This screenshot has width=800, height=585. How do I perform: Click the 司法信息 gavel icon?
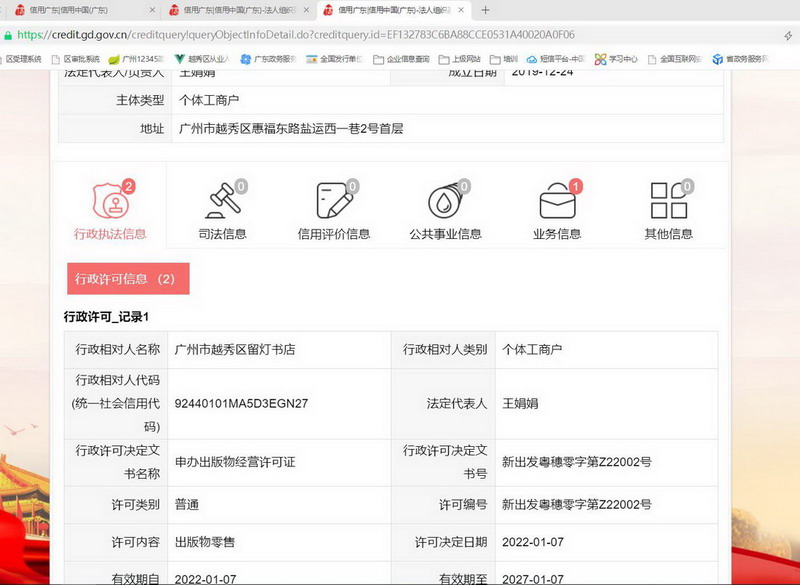(222, 200)
